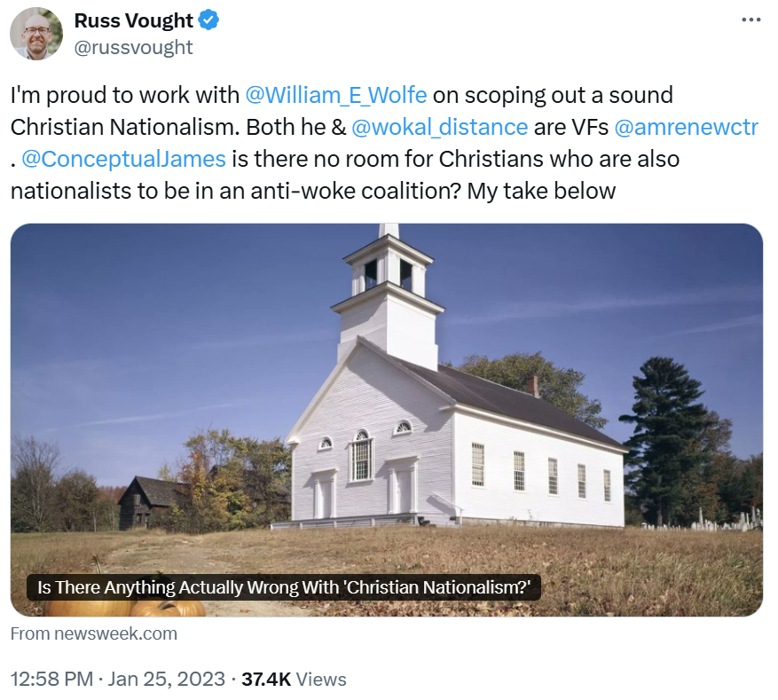Click the 'From newsweek.com' source link
The height and width of the screenshot is (700, 778).
pyautogui.click(x=94, y=633)
